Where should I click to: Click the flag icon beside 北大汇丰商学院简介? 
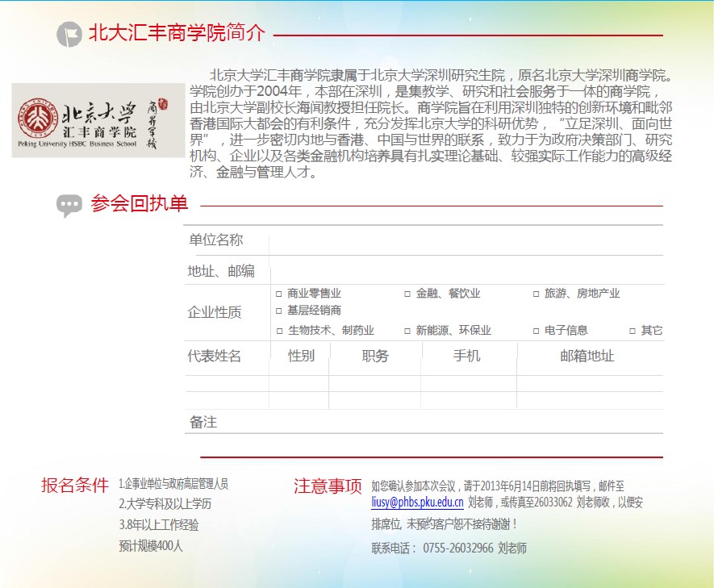[x=69, y=34]
